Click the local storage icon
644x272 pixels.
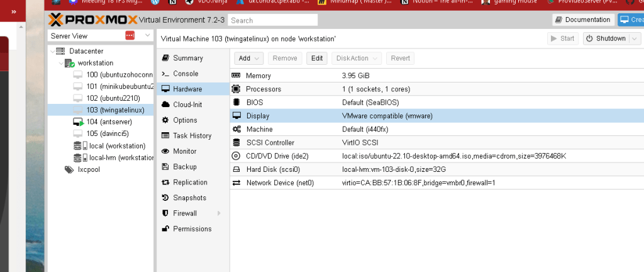[80, 146]
